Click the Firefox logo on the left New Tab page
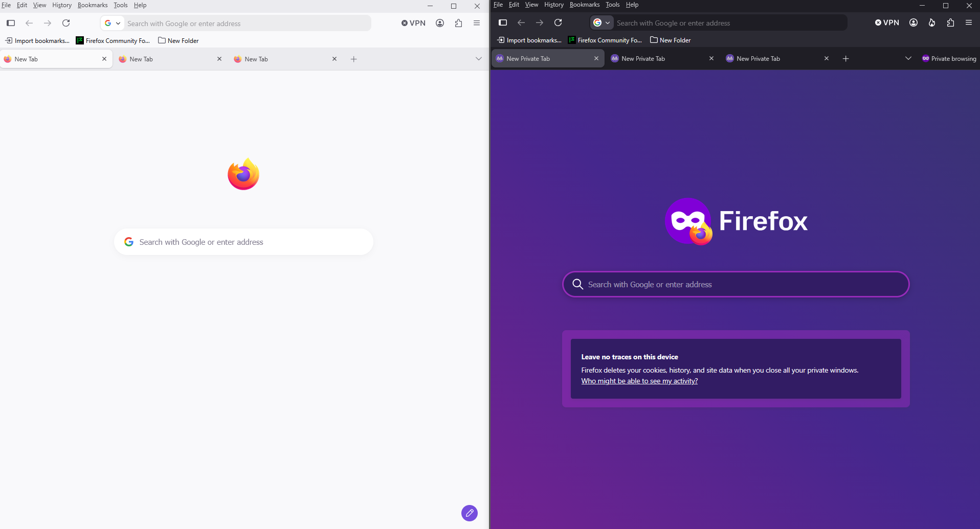980x529 pixels. pos(243,174)
